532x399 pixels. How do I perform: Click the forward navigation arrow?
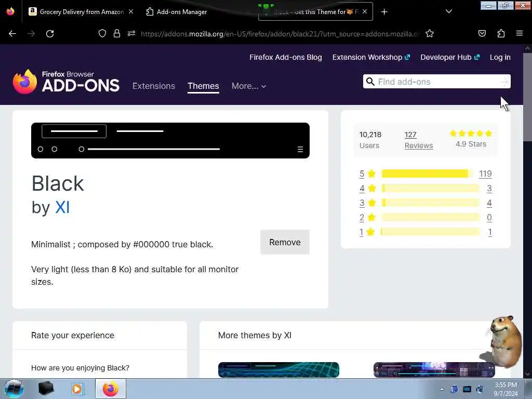pos(31,34)
